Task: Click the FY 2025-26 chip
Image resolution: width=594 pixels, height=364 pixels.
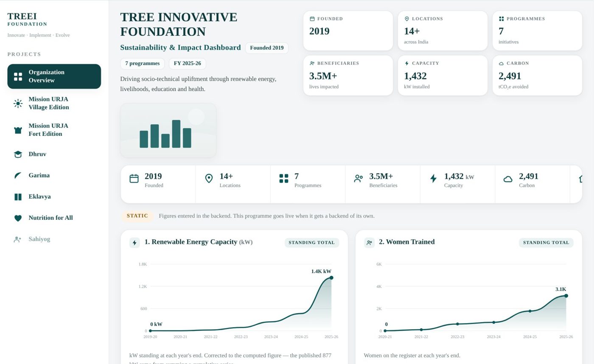Action: pos(187,64)
